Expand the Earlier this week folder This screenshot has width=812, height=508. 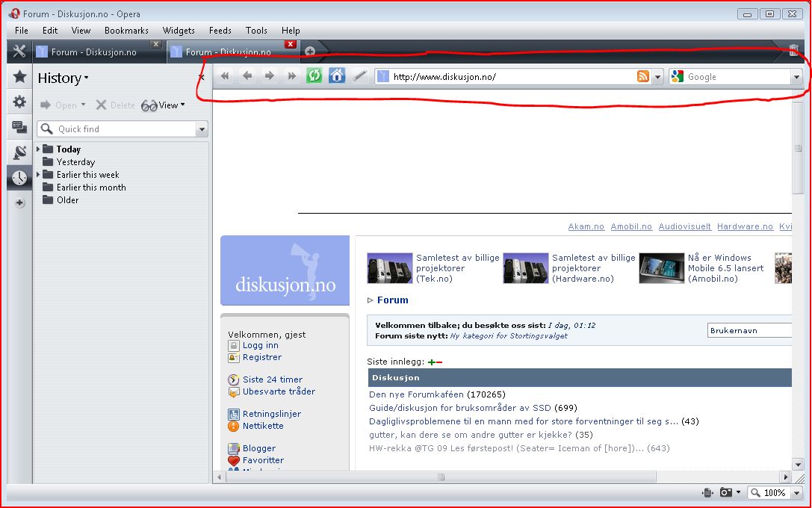[38, 175]
